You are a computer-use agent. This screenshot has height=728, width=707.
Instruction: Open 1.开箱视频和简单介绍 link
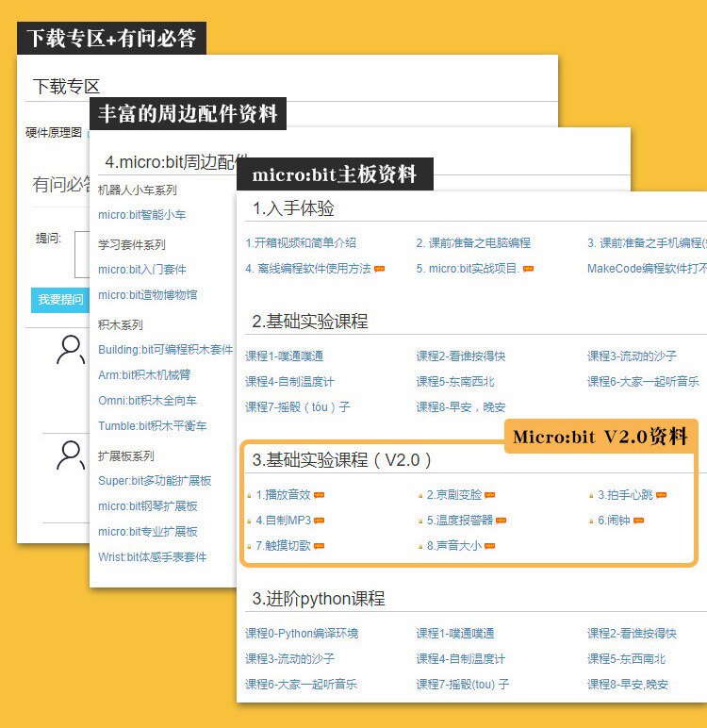pos(301,242)
